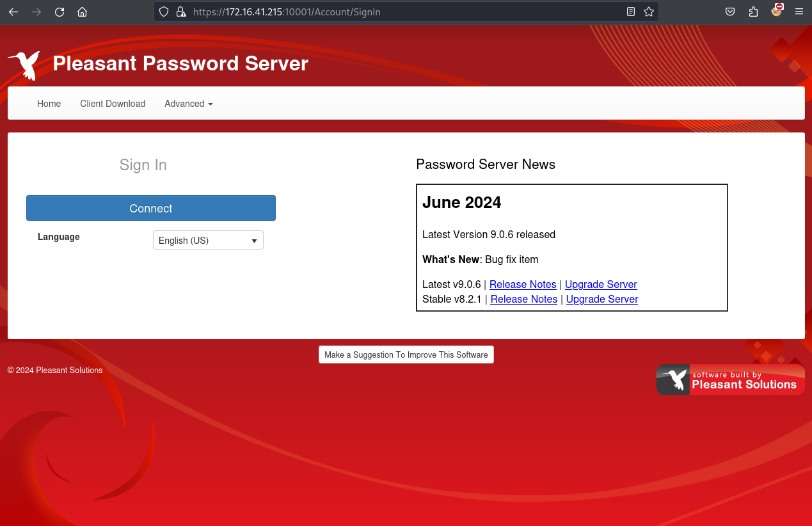Open Upgrade Server link for Stable v8.2.1
812x526 pixels.
coord(602,299)
